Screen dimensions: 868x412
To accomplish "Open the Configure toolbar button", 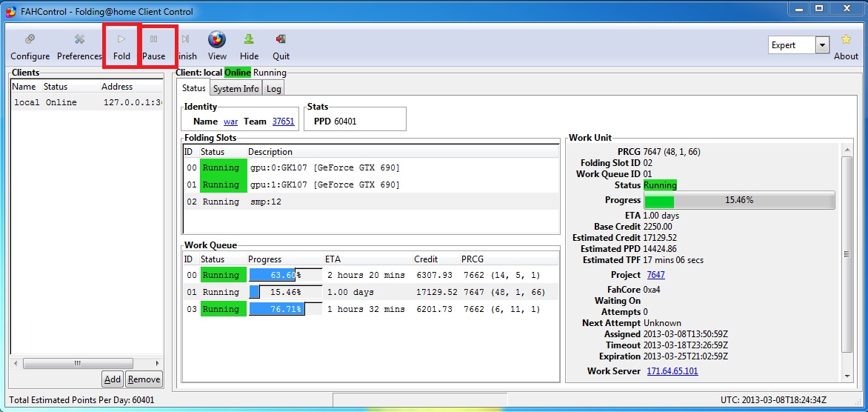I will 30,47.
